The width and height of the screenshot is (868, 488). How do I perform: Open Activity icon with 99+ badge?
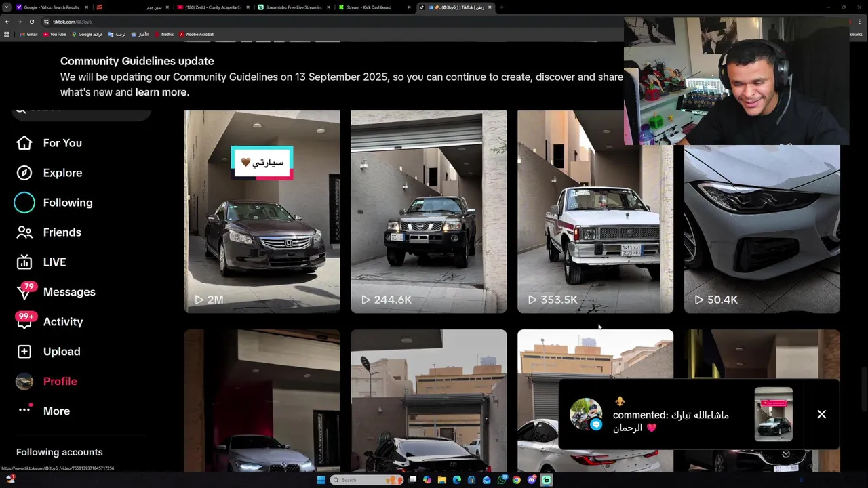click(x=25, y=321)
